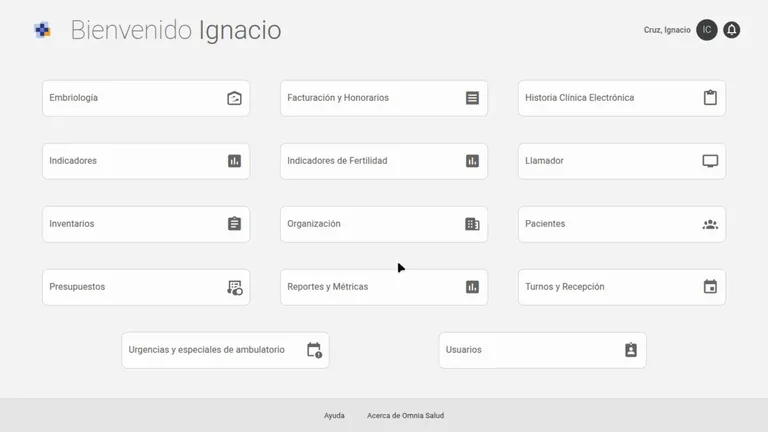This screenshot has width=768, height=432.
Task: Click the Presupuestos calculator icon
Action: pos(235,288)
